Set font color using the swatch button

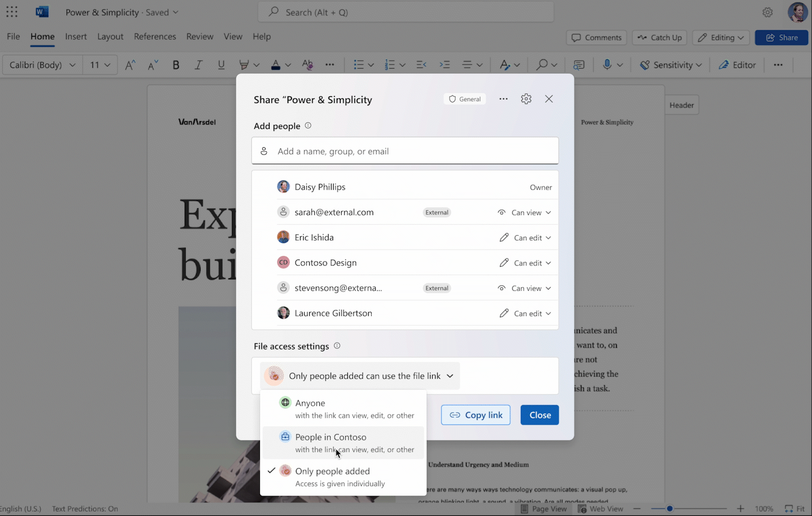pos(275,65)
